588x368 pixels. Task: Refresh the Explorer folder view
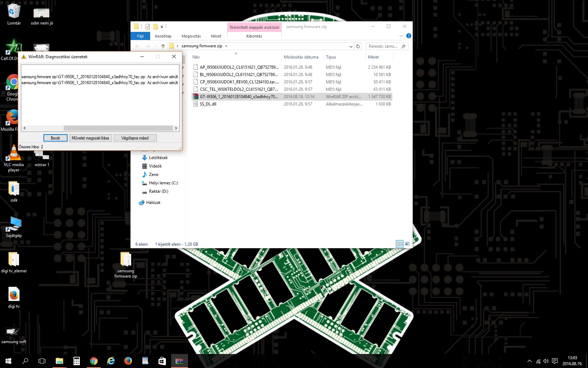click(358, 46)
